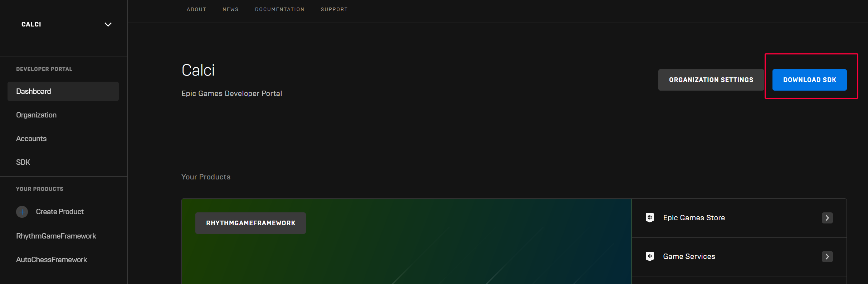Expand the CALCI organization dropdown chevron
The image size is (868, 284).
click(108, 24)
